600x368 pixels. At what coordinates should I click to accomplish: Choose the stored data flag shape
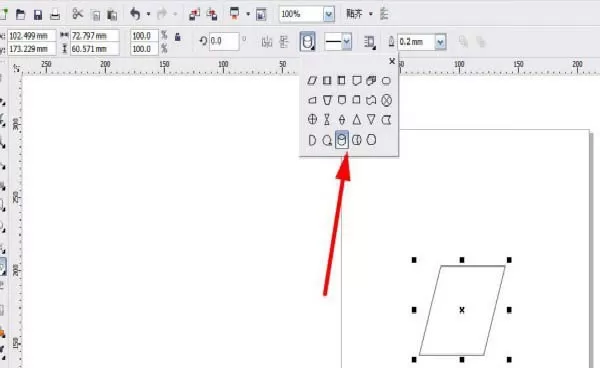(386, 120)
